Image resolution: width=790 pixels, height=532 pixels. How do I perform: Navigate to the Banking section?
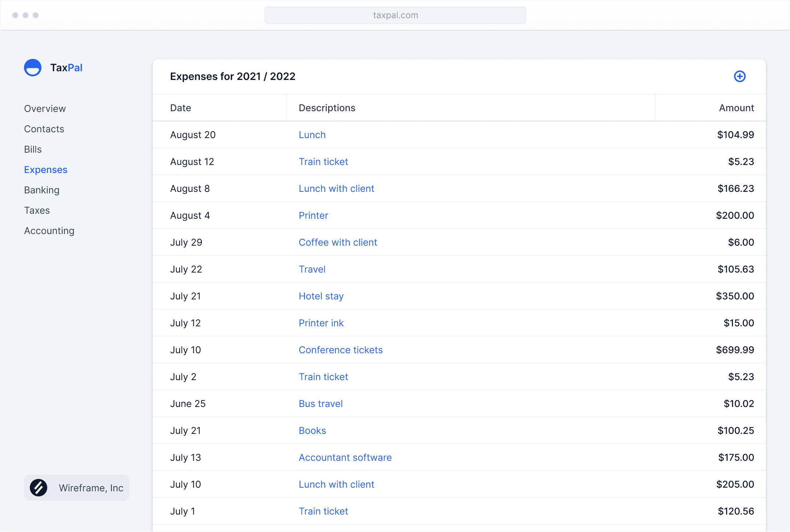[x=42, y=190]
